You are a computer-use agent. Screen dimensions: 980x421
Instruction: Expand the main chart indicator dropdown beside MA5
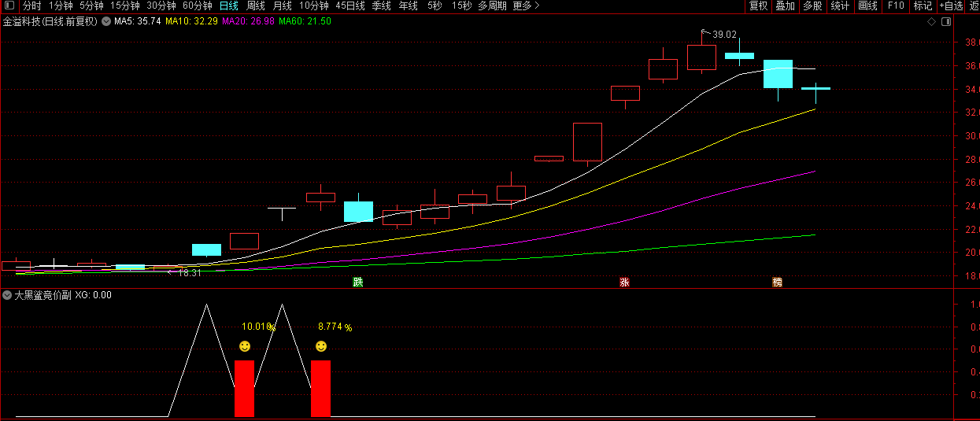[106, 21]
